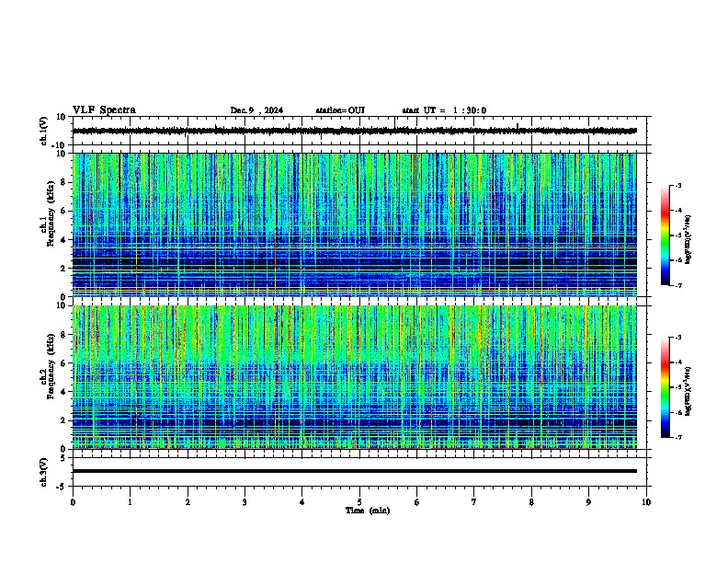Click the "start UT = 1:30:0" header text
Image resolution: width=728 pixels, height=563 pixels.
pyautogui.click(x=444, y=110)
